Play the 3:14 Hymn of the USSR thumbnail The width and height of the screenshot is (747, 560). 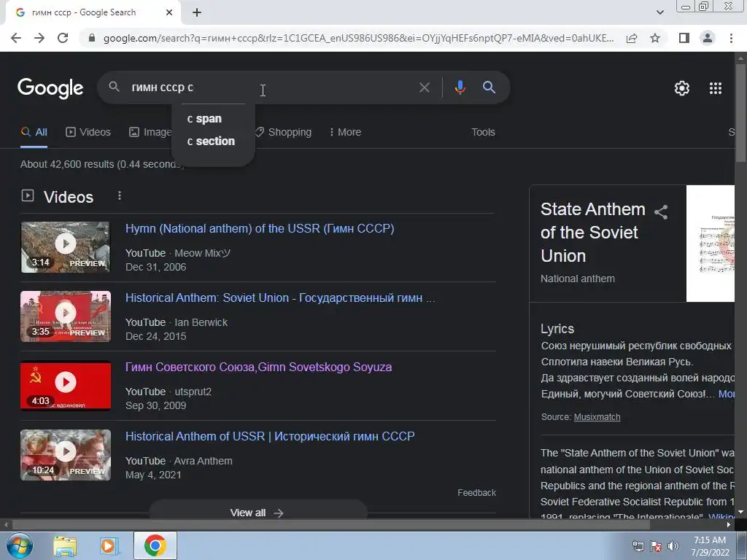[65, 247]
